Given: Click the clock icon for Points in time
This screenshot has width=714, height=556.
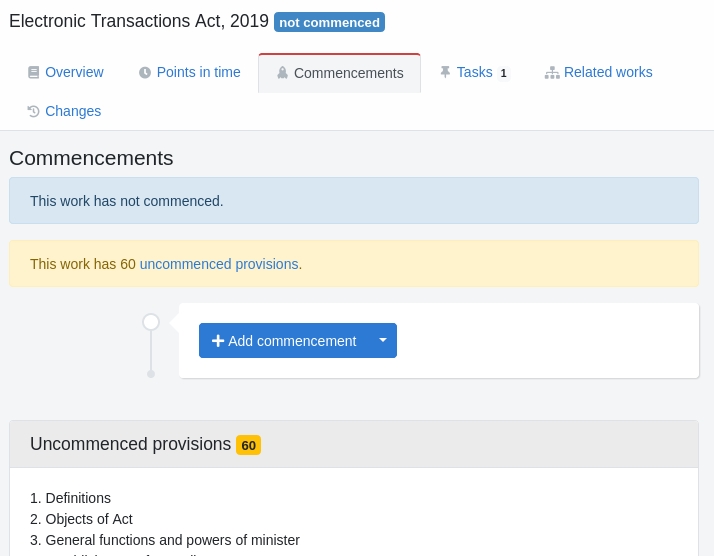Looking at the screenshot, I should point(145,73).
